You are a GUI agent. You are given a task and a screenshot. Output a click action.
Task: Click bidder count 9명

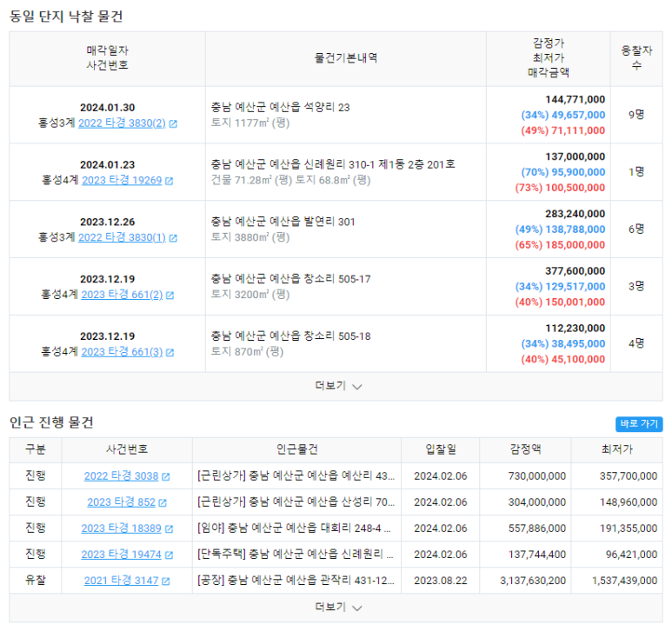[x=636, y=115]
